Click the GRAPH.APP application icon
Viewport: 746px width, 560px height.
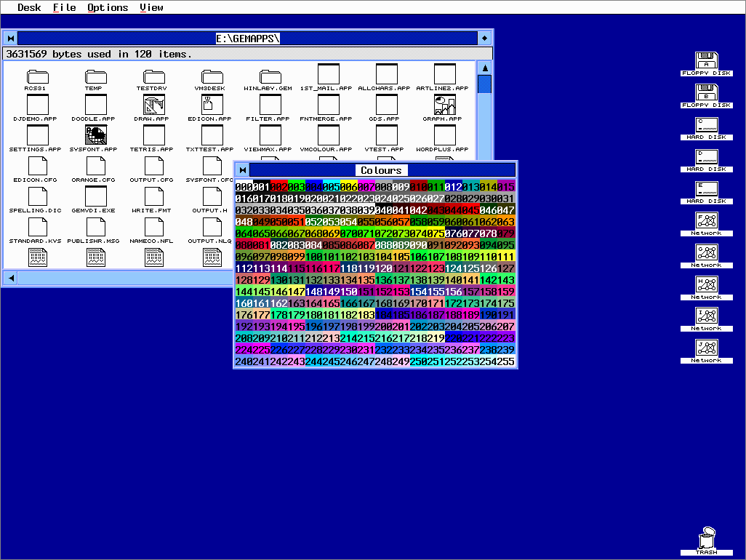point(444,105)
